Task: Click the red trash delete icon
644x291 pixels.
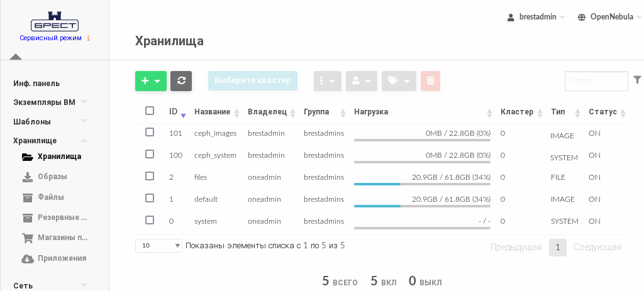Action: tap(430, 81)
